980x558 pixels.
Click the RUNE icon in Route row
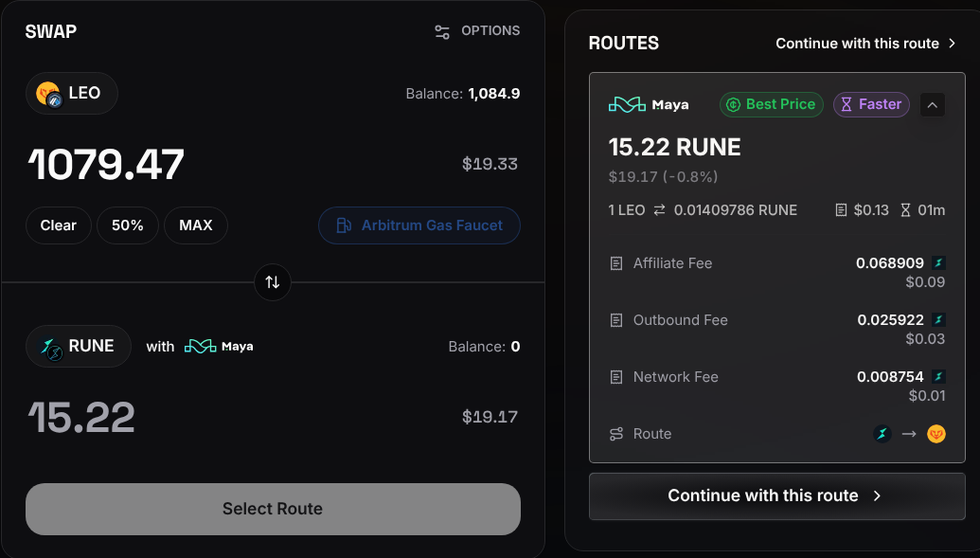tap(882, 434)
